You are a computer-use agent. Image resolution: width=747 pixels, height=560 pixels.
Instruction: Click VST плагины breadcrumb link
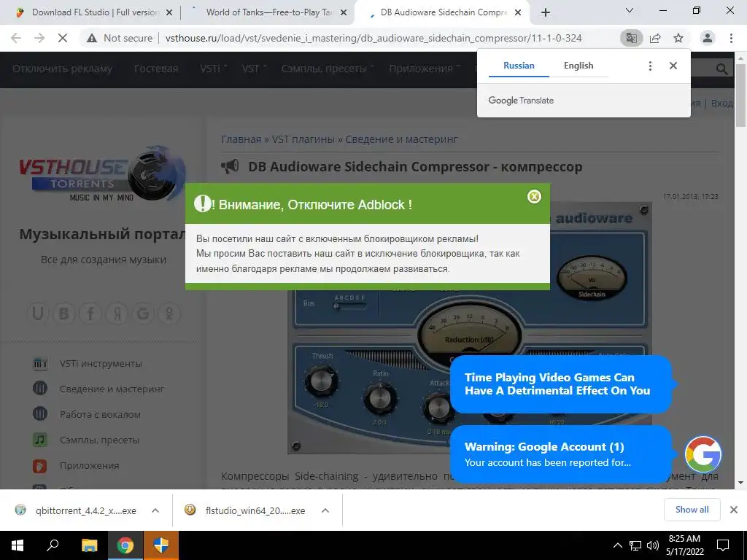tap(303, 139)
